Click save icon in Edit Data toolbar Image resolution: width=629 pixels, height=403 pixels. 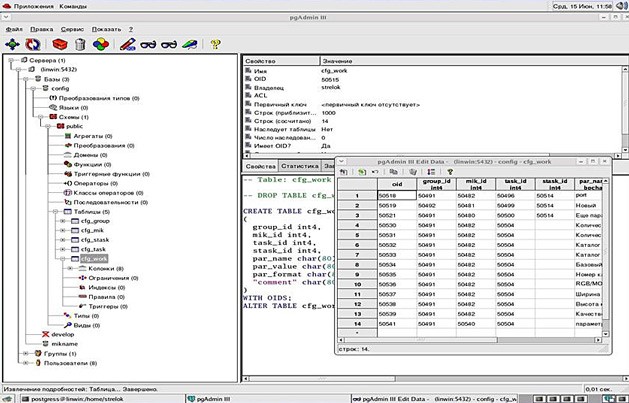[x=344, y=172]
